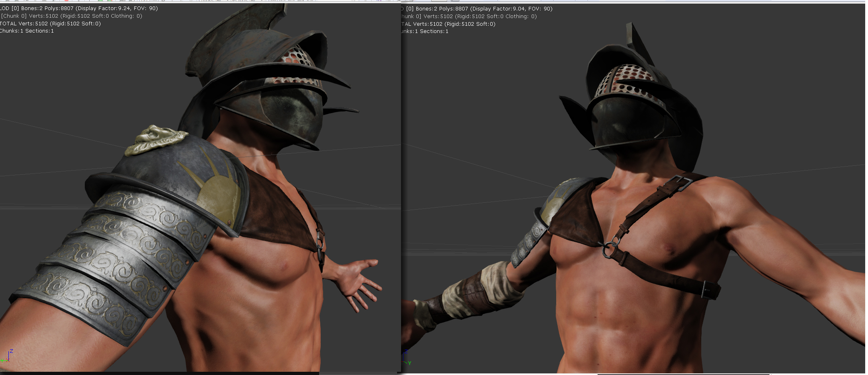Select the stats line with Display Factor:9.04
Image resolution: width=868 pixels, height=375 pixels.
[477, 9]
